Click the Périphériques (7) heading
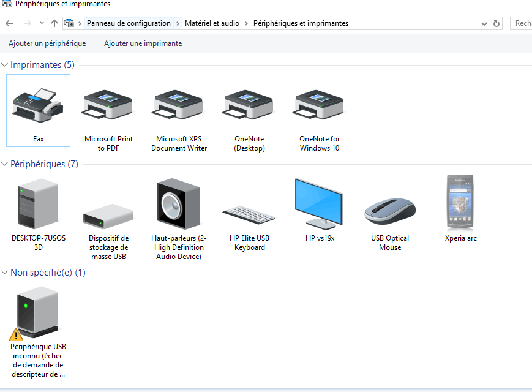Viewport: 532px width, 392px height. [44, 164]
